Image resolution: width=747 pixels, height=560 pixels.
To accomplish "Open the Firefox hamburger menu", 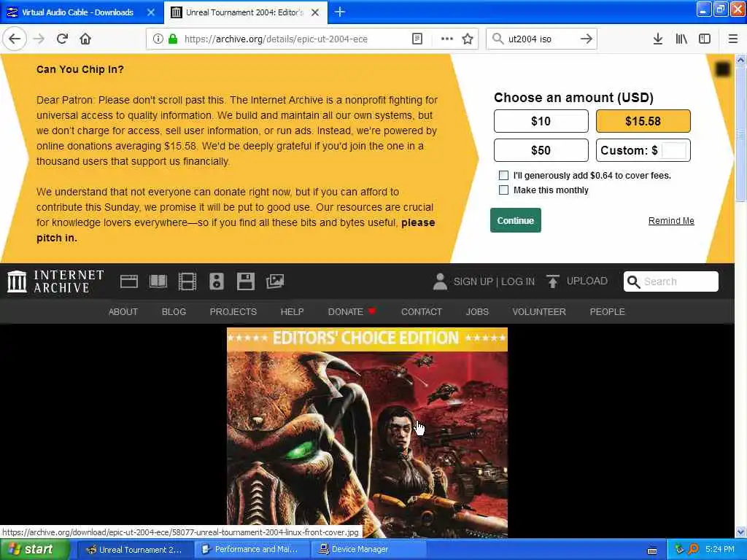I will (x=732, y=39).
